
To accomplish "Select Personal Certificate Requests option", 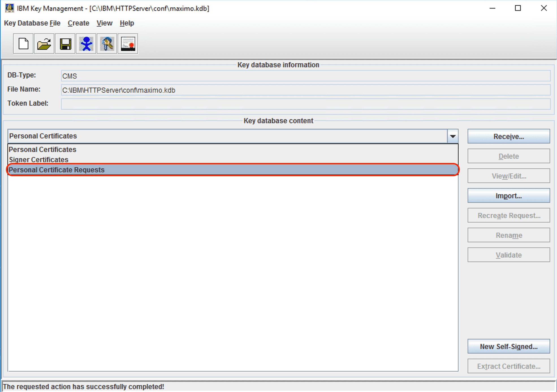I will (x=233, y=170).
